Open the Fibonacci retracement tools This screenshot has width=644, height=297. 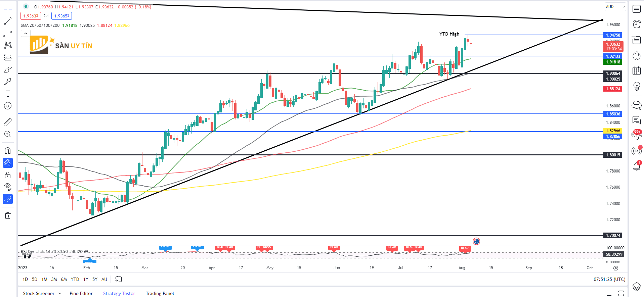pyautogui.click(x=8, y=34)
